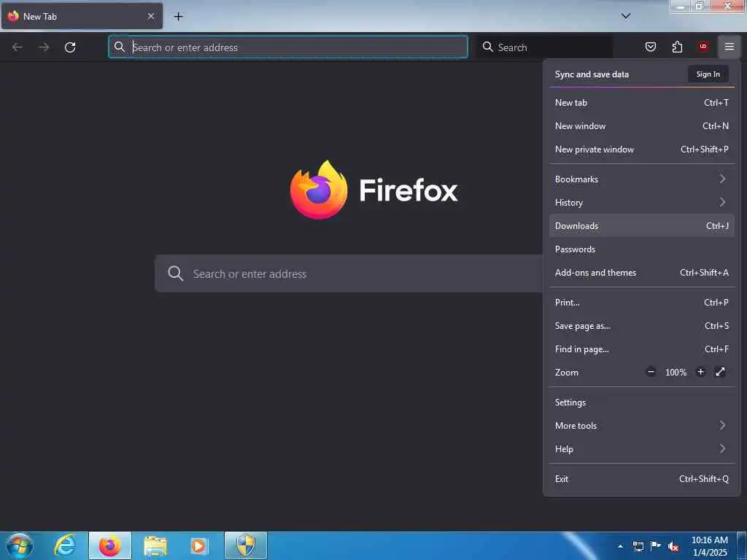Image resolution: width=747 pixels, height=560 pixels.
Task: Open Windows Media Player taskbar icon
Action: (x=198, y=545)
